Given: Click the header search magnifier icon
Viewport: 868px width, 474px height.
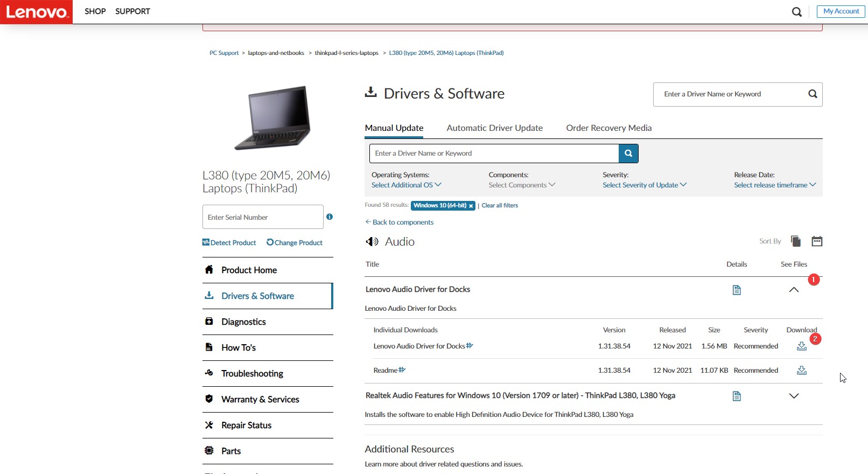Looking at the screenshot, I should [x=797, y=12].
